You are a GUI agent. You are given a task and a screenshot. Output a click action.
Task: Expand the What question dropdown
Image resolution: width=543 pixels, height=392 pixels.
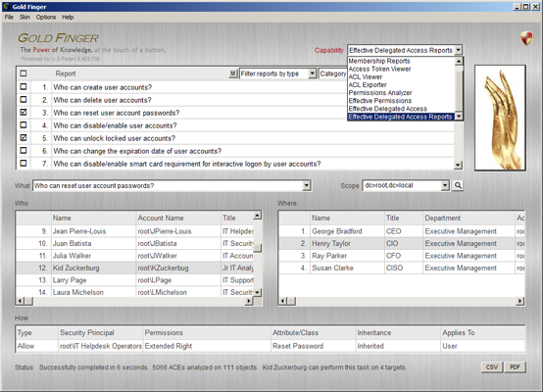(306, 185)
